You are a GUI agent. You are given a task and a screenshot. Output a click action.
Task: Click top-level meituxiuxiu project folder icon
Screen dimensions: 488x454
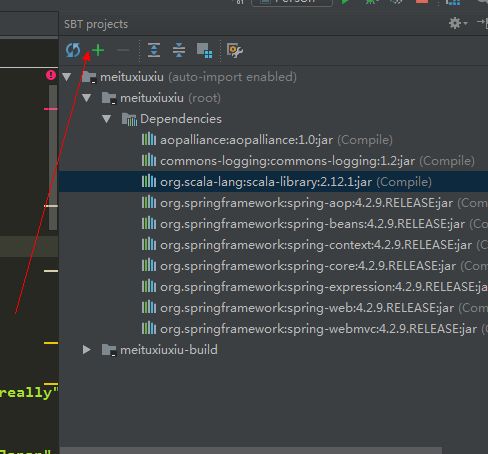(x=89, y=77)
